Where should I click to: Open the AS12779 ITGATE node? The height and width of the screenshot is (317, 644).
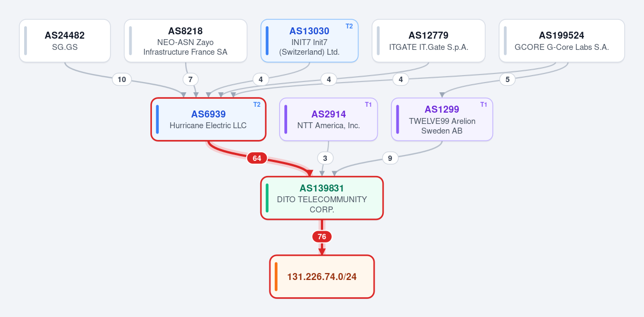pos(429,41)
